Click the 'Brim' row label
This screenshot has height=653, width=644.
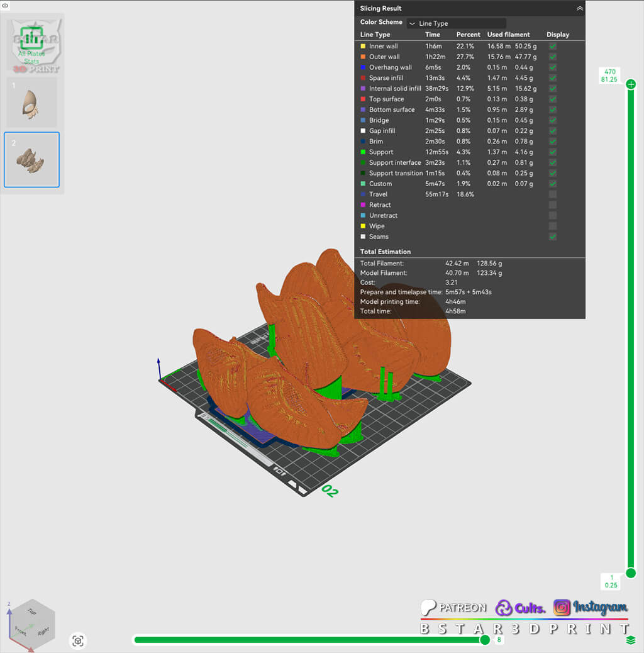376,142
